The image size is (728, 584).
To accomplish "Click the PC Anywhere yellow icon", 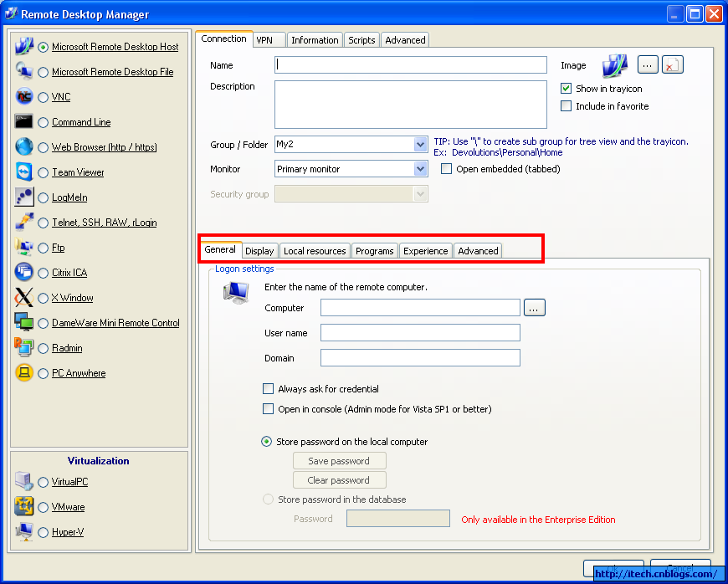I will [24, 372].
